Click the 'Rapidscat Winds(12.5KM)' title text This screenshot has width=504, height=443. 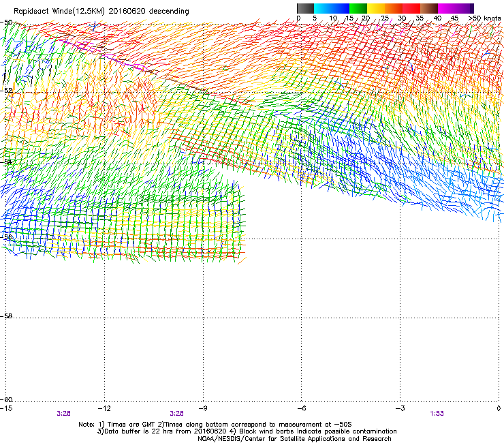coord(59,12)
